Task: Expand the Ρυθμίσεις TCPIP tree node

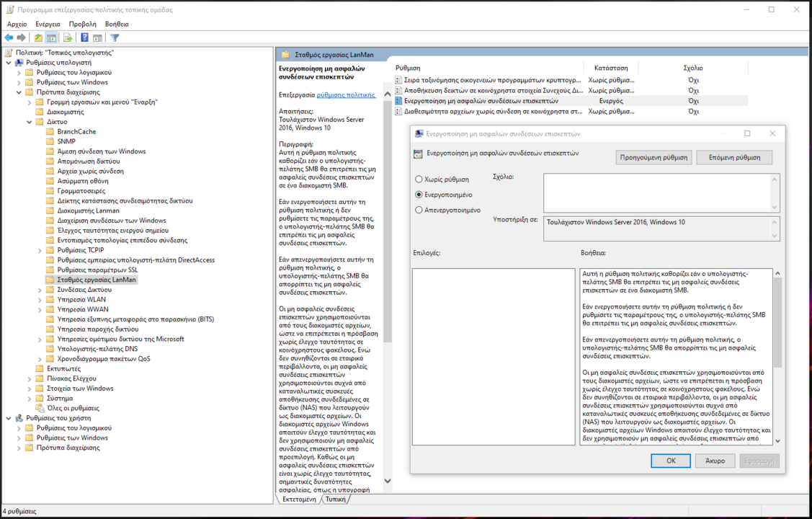Action: pos(40,250)
